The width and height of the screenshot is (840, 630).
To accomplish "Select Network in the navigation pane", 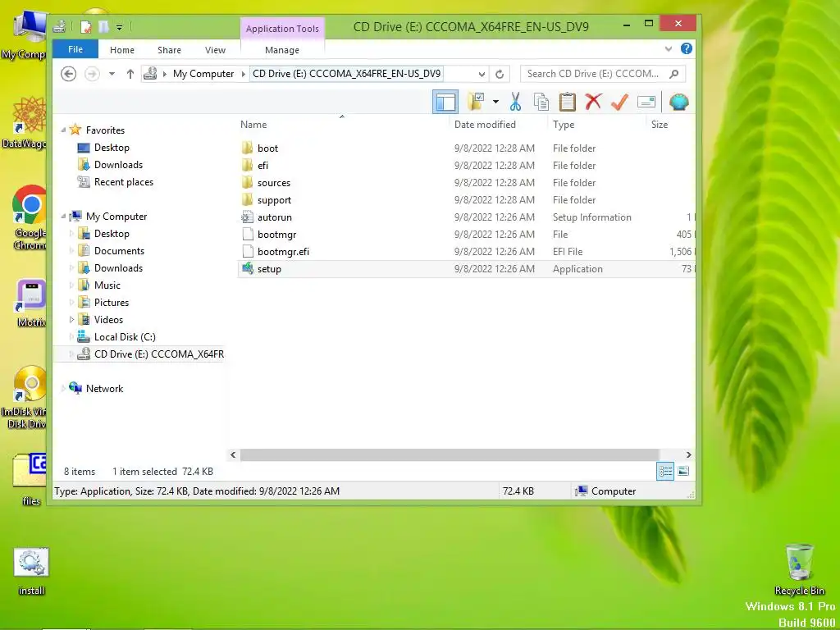I will [104, 388].
